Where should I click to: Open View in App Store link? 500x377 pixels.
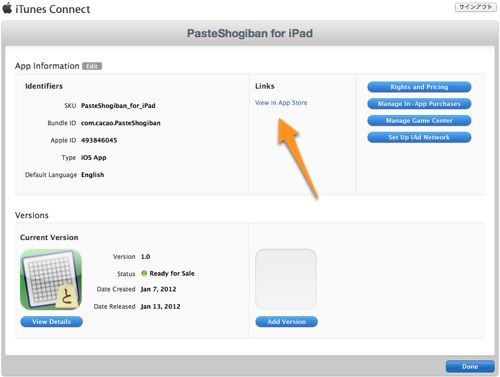[x=281, y=103]
